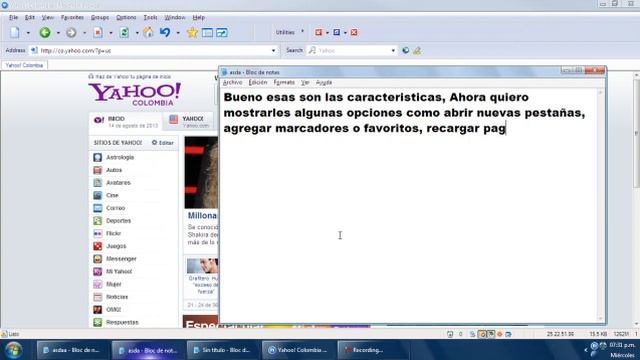This screenshot has height=360, width=640.
Task: Click the sidebar panel icon after the star
Action: 207,33
